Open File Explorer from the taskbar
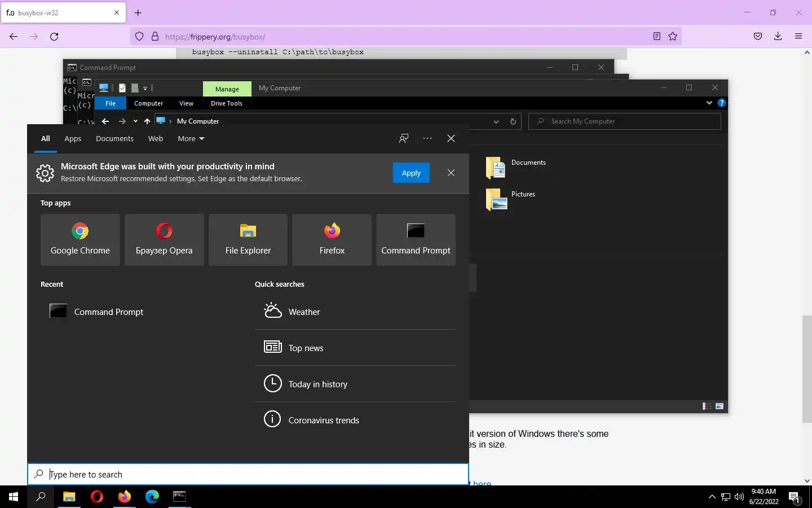Image resolution: width=812 pixels, height=508 pixels. coord(69,497)
